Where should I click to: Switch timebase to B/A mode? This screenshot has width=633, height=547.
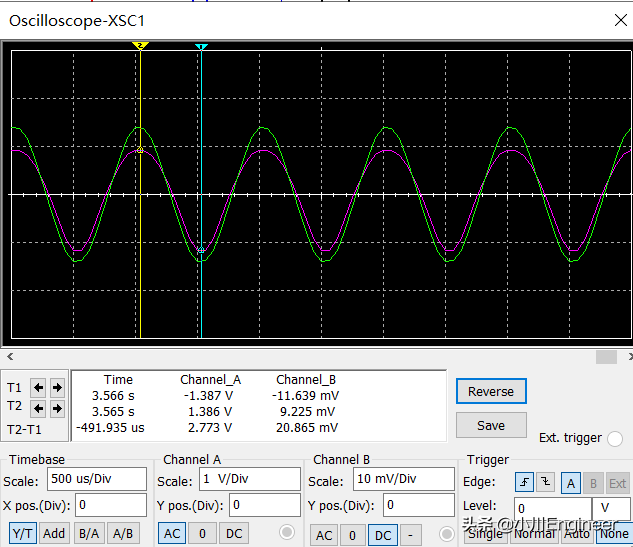(x=89, y=533)
